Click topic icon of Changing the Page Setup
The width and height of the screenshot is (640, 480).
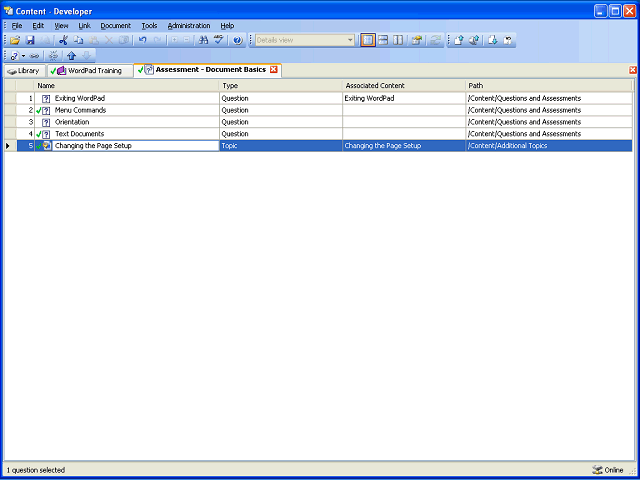pyautogui.click(x=47, y=146)
